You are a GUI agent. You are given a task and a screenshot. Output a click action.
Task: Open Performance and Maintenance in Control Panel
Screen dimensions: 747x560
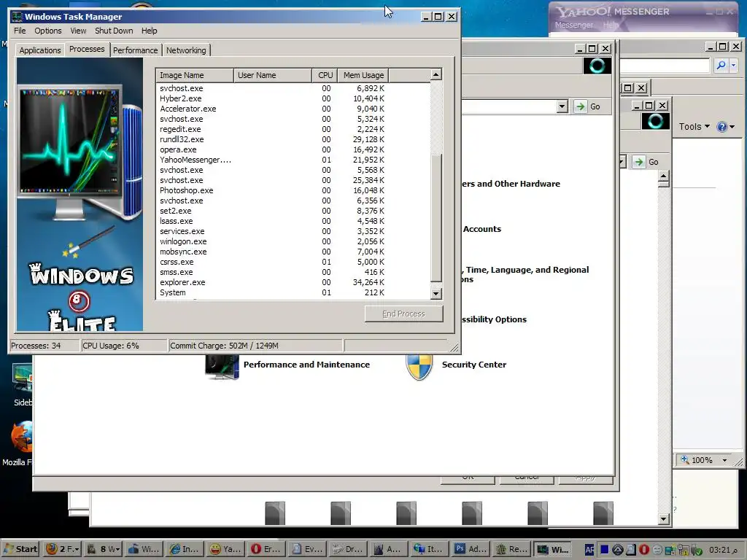click(306, 365)
